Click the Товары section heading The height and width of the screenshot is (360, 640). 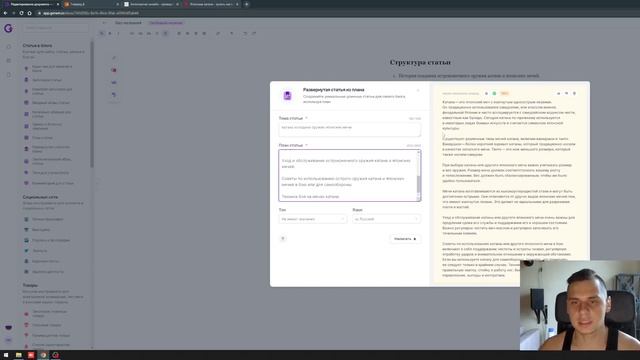tap(30, 285)
